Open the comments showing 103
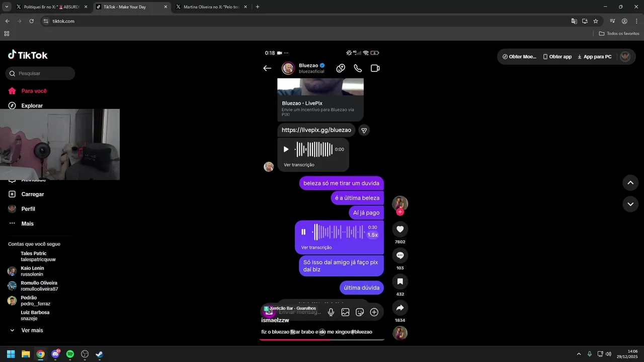Screen dimensions: 644x362 point(400,255)
